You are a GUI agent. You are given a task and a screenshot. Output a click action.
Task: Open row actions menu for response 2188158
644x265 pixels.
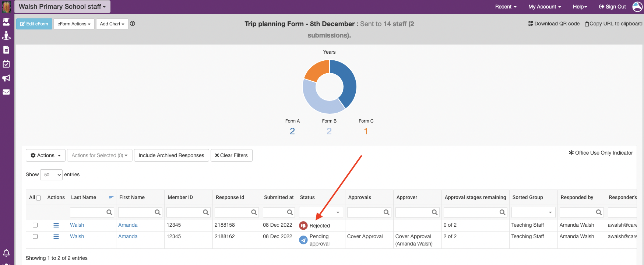point(56,225)
